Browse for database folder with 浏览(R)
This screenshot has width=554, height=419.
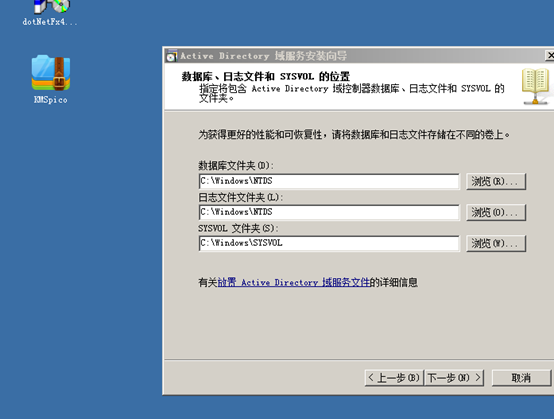pos(496,182)
